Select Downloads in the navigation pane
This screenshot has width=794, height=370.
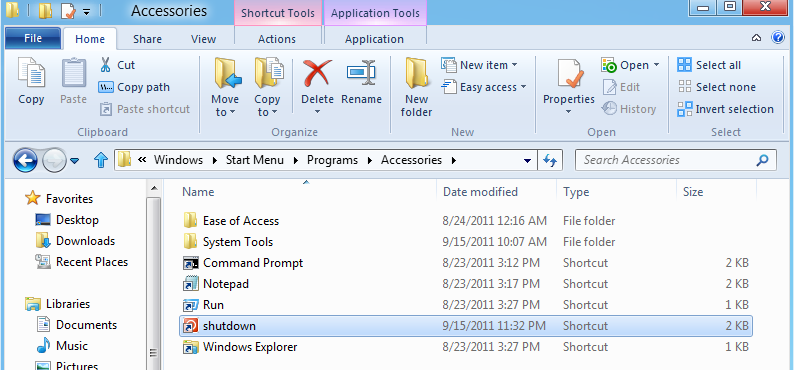[75, 241]
